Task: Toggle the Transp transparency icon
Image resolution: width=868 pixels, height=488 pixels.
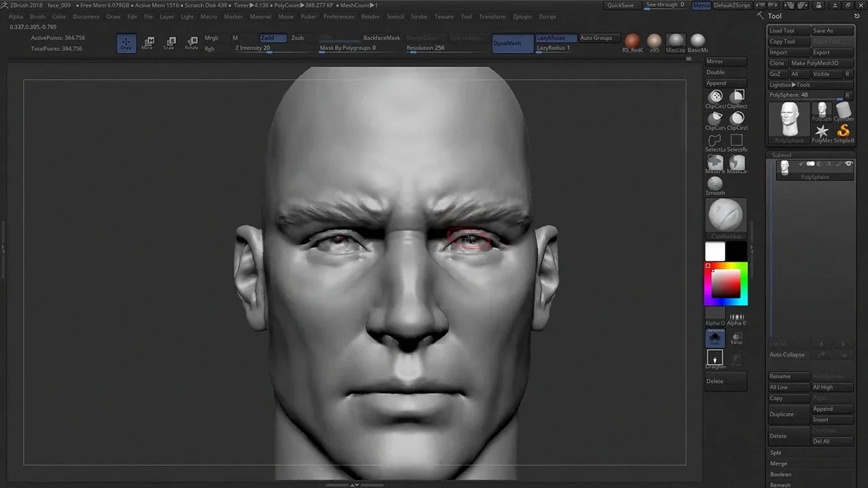Action: pyautogui.click(x=736, y=338)
